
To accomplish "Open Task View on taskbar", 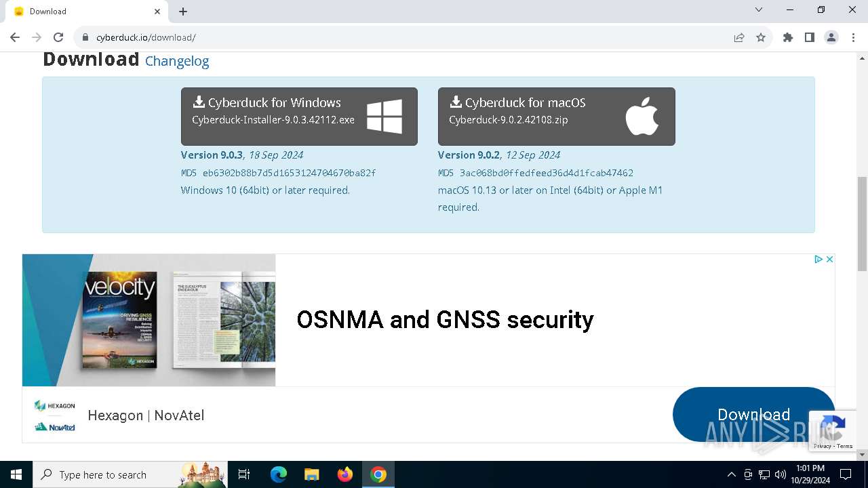I will click(x=244, y=474).
